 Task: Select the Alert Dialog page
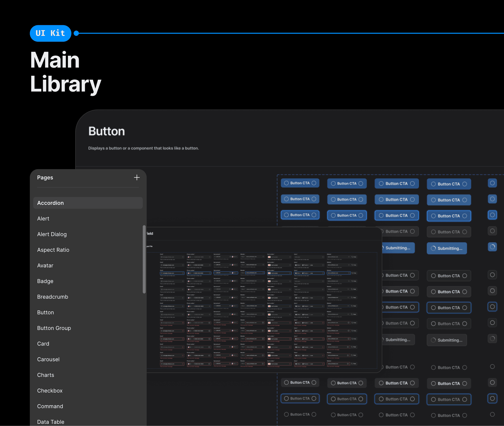click(52, 234)
